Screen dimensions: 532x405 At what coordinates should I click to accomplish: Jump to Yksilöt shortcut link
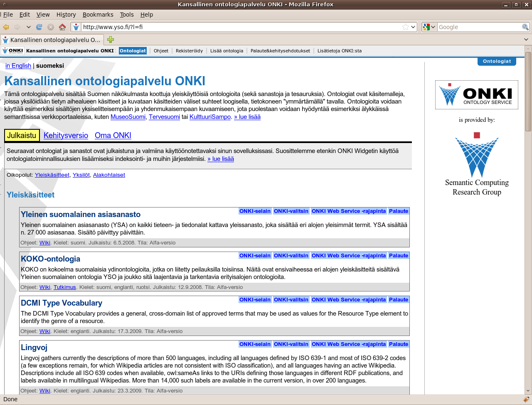[81, 175]
